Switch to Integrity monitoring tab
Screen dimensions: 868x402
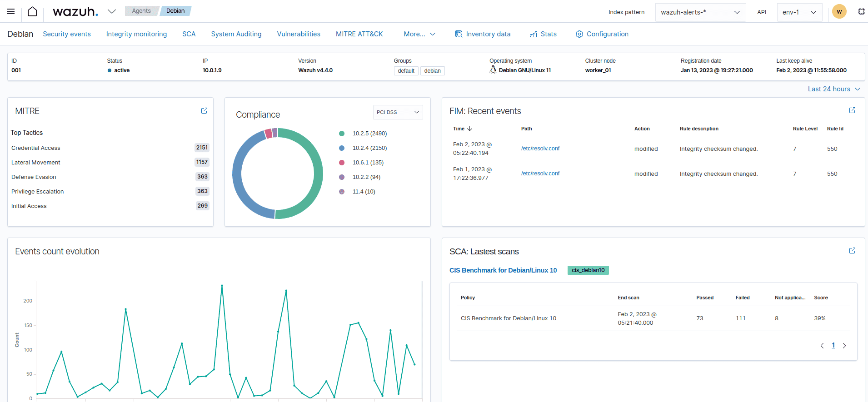click(136, 34)
